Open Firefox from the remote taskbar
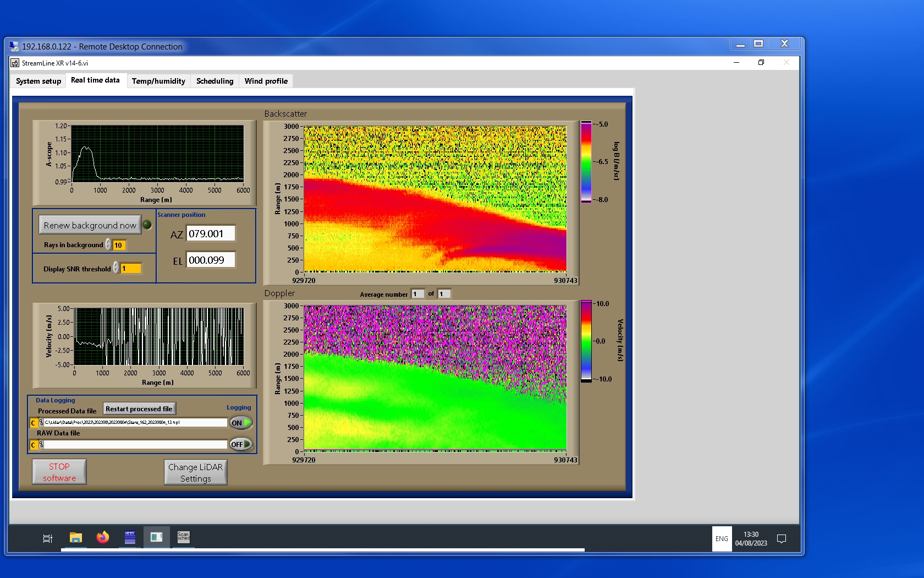 coord(103,537)
